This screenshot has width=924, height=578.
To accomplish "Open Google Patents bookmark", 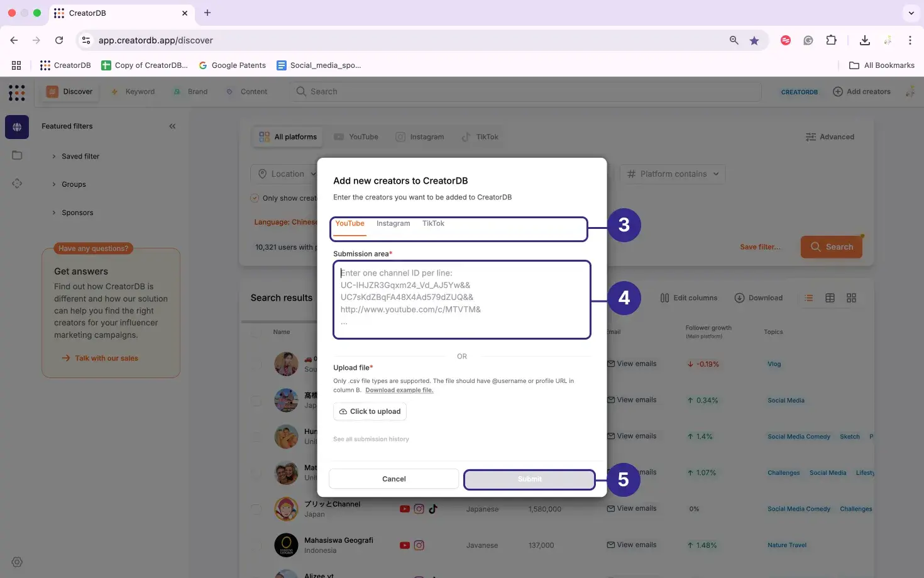I will 232,65.
